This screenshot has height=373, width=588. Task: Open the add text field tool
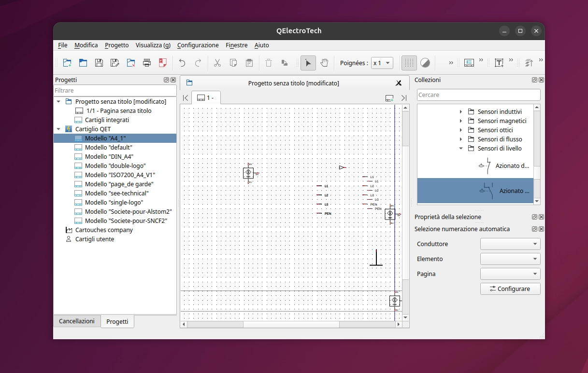pyautogui.click(x=499, y=63)
